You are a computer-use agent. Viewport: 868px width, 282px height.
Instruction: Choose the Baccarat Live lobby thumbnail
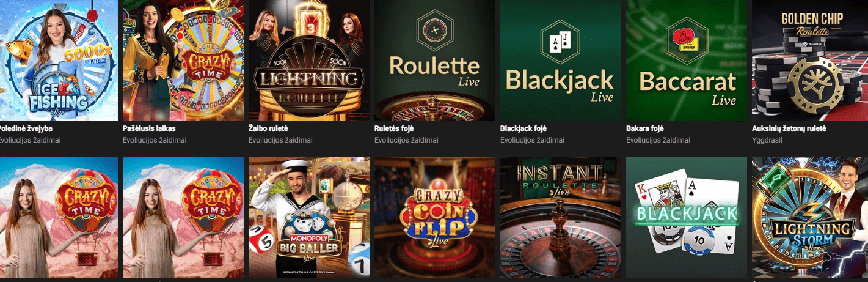point(687,61)
